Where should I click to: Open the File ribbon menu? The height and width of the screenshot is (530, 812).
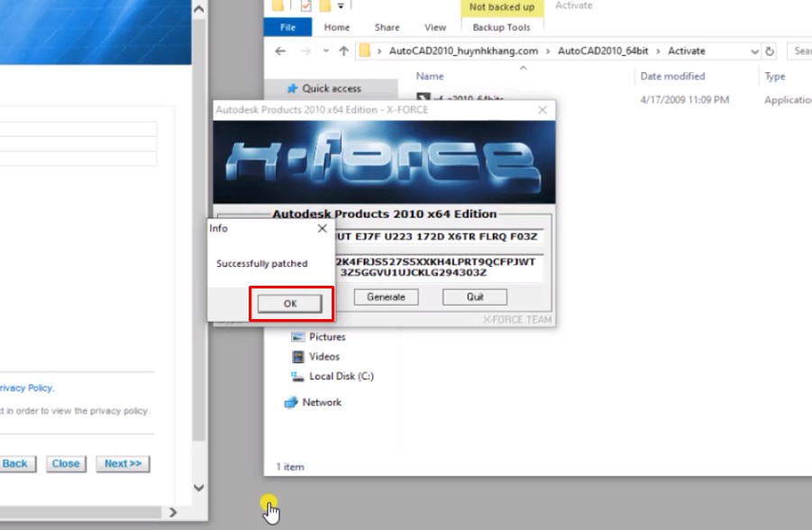[x=287, y=28]
